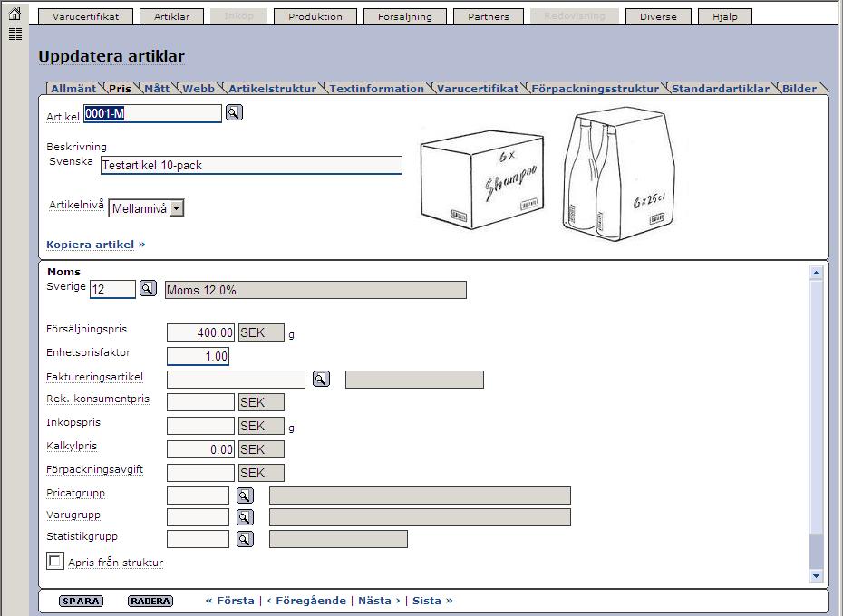
Task: Switch to the Mått tab
Action: (x=157, y=89)
